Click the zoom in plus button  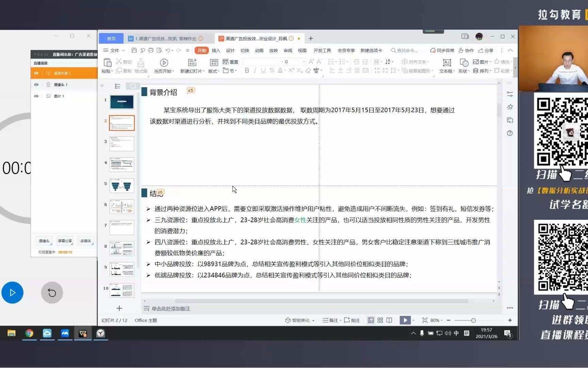point(510,320)
